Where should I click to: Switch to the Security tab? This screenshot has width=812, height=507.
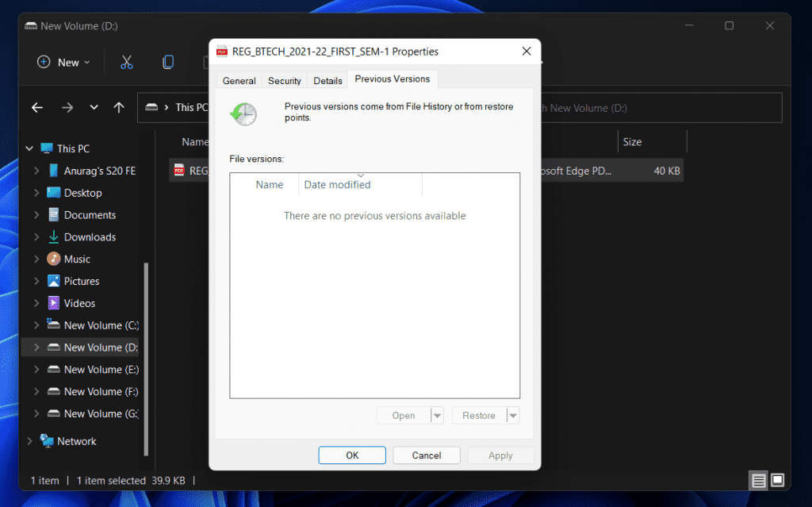tap(284, 79)
